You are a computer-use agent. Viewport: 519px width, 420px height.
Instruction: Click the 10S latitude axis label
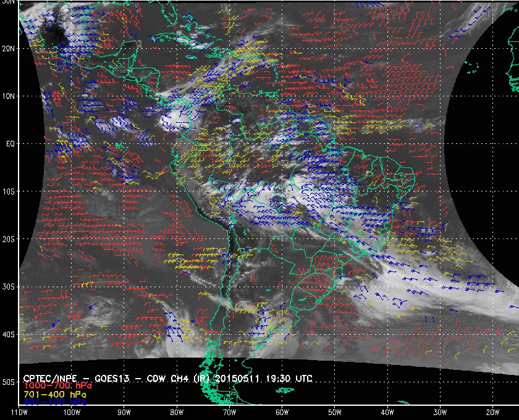pos(8,191)
